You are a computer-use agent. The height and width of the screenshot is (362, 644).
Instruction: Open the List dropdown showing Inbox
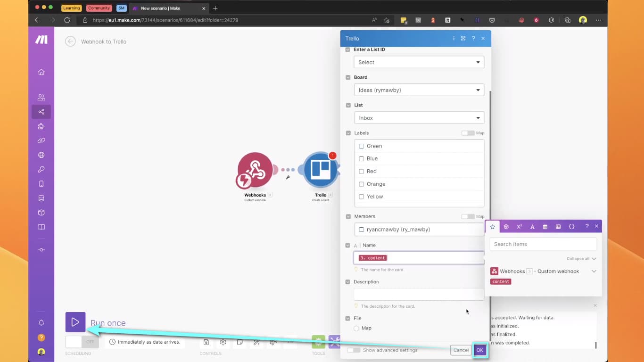click(x=419, y=118)
